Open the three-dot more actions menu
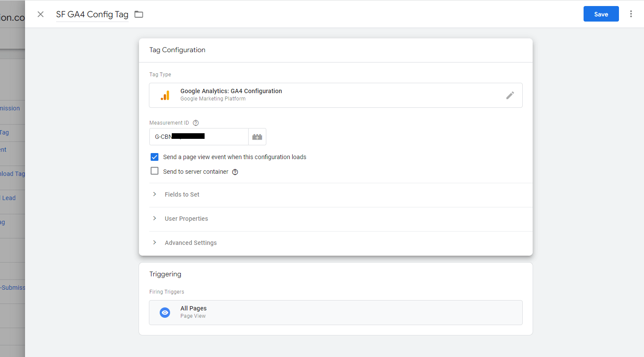The height and width of the screenshot is (357, 644). click(x=631, y=14)
